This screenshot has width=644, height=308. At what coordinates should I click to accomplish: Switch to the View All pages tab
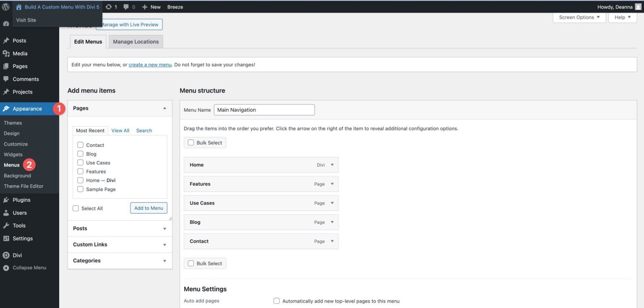(x=120, y=131)
